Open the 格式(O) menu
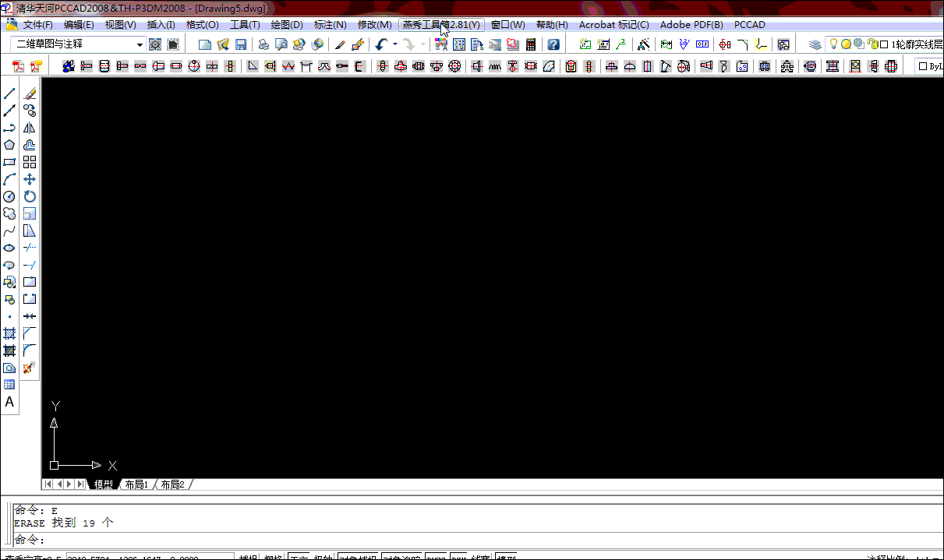The image size is (944, 560). 203,25
